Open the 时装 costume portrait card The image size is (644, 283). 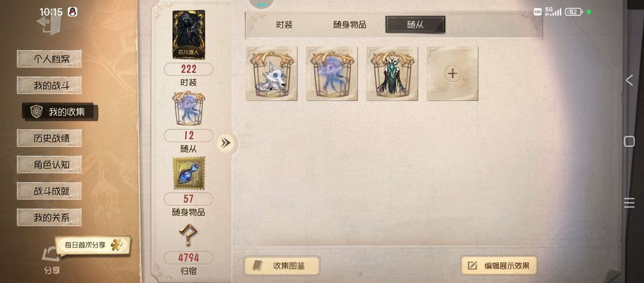click(x=188, y=35)
